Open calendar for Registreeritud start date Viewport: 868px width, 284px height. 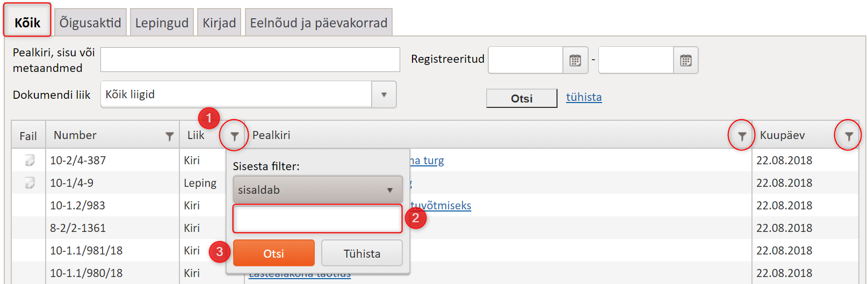coord(575,60)
